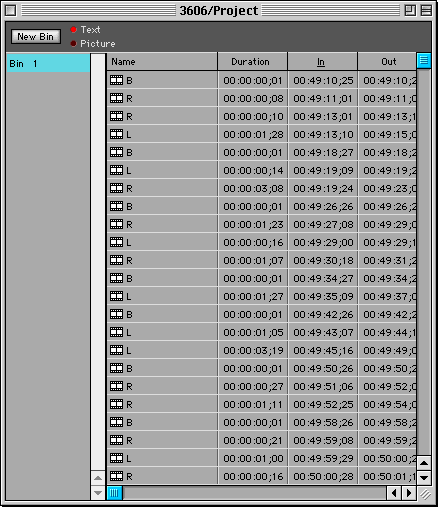
Task: Open the blue column options icon beside Out
Action: 424,61
